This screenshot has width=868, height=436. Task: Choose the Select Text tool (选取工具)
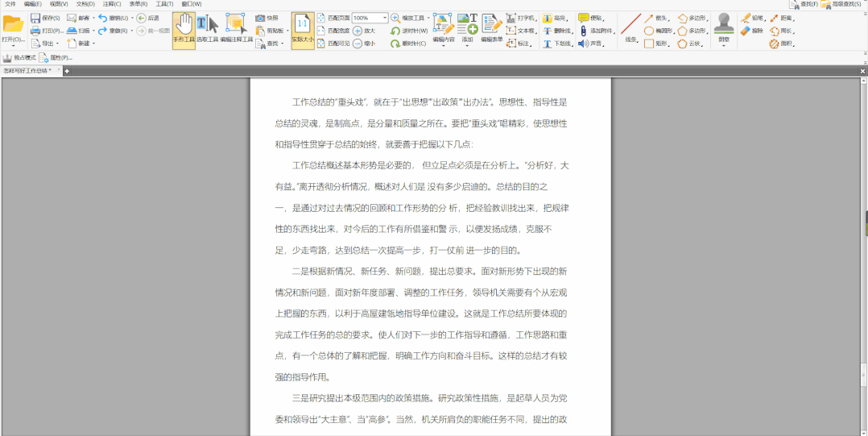point(207,30)
